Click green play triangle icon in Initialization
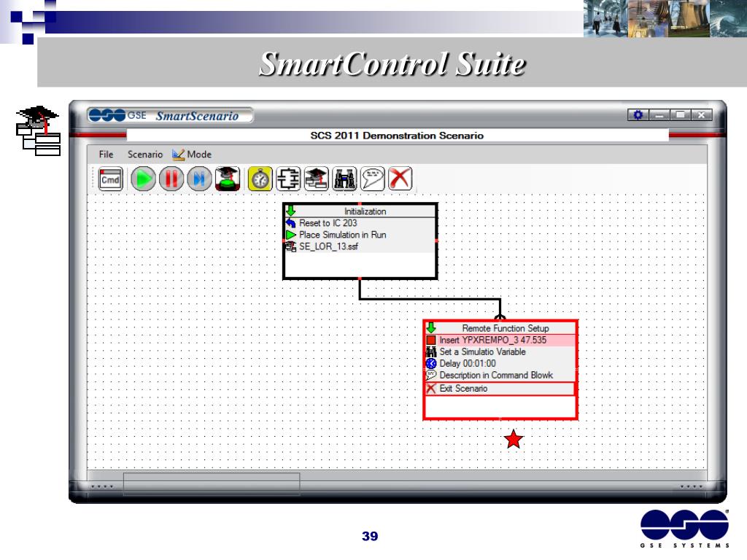 pos(290,235)
